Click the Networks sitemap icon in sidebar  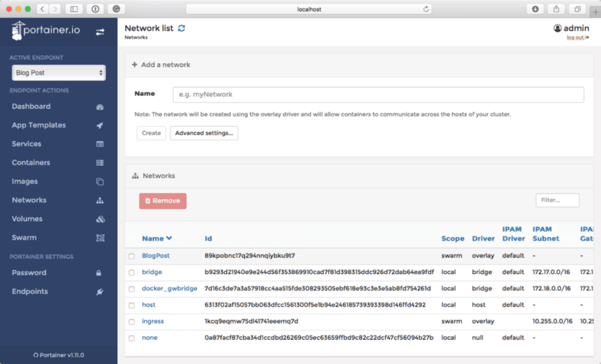click(x=100, y=200)
